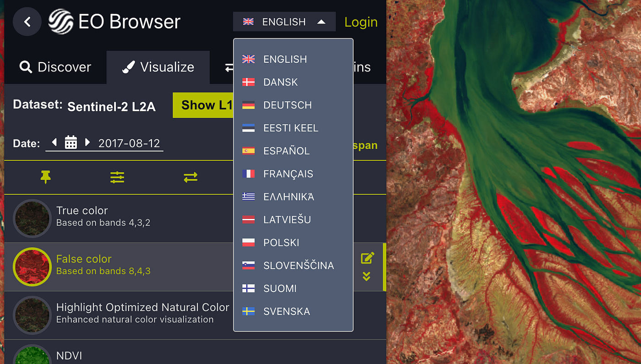This screenshot has height=364, width=641.
Task: Go to the previous date arrow
Action: coord(54,142)
